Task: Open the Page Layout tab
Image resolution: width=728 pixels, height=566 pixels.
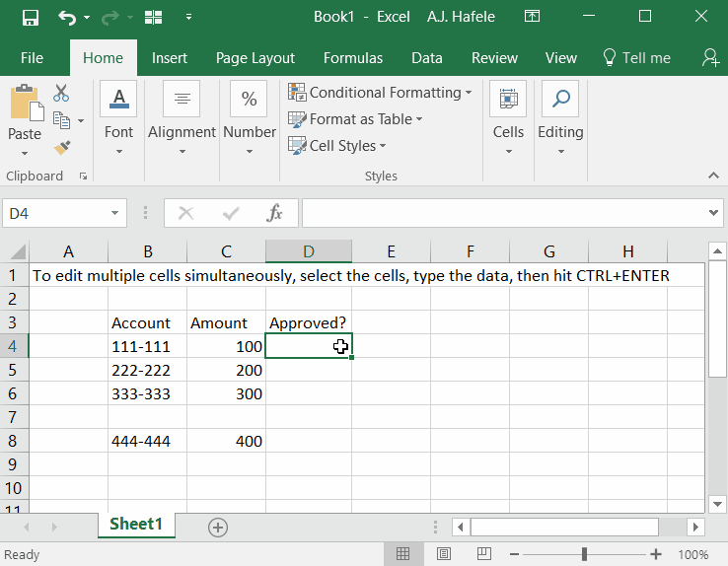Action: coord(255,58)
